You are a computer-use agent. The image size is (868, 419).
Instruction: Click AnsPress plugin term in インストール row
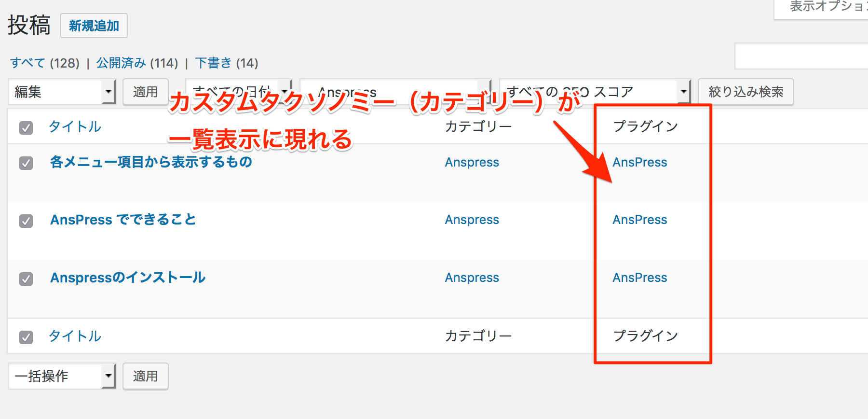(640, 278)
